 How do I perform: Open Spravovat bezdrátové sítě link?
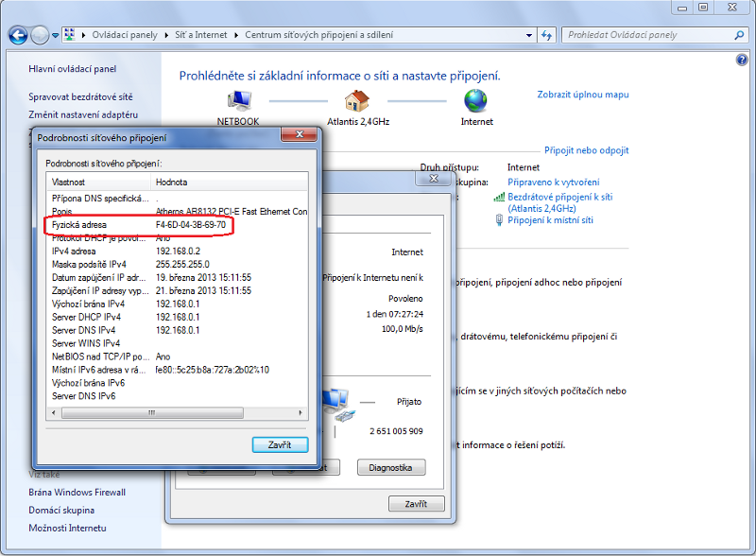coord(80,96)
